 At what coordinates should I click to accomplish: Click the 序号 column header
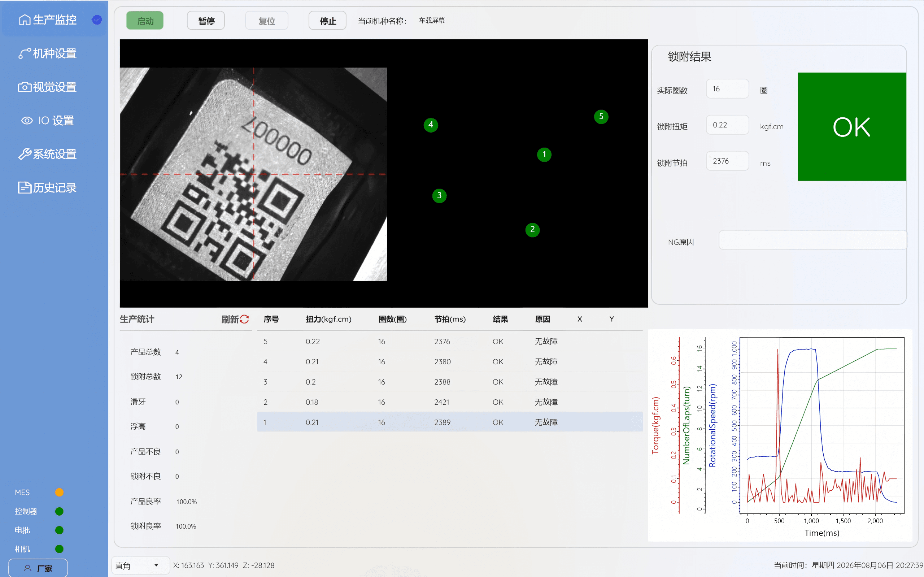pos(271,319)
